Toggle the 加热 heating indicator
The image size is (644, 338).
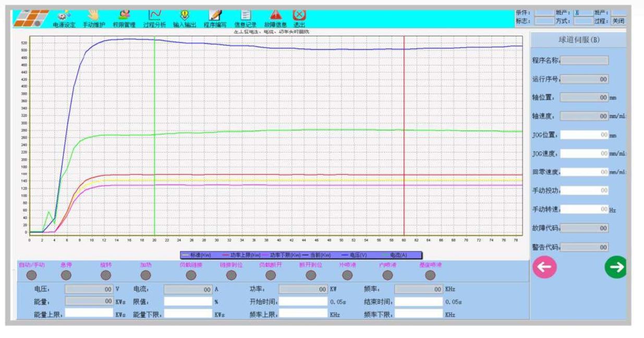[x=146, y=275]
